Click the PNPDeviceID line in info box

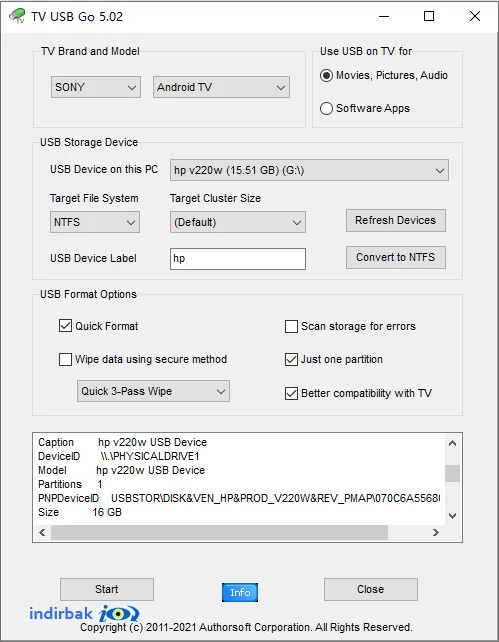(x=239, y=498)
